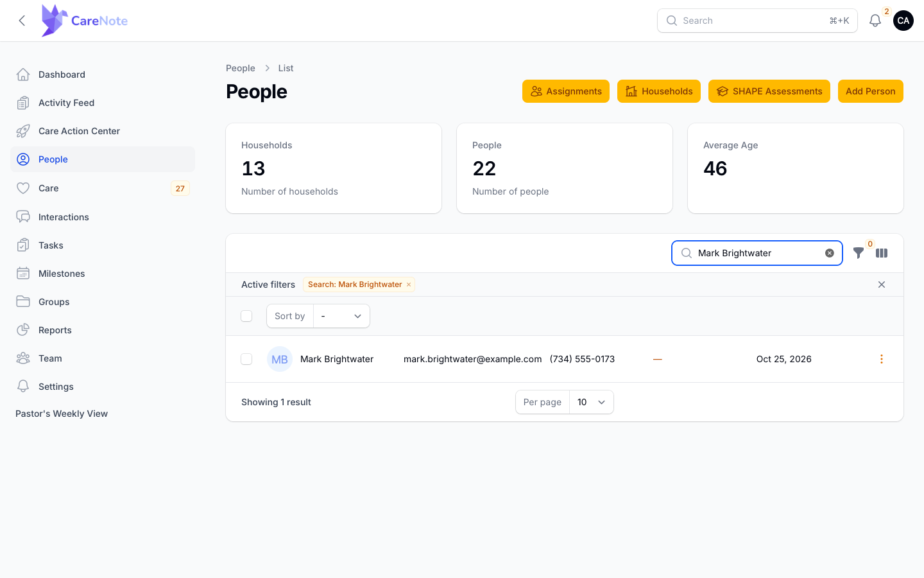
Task: Click mark.brightwater@example.com email
Action: 473,359
